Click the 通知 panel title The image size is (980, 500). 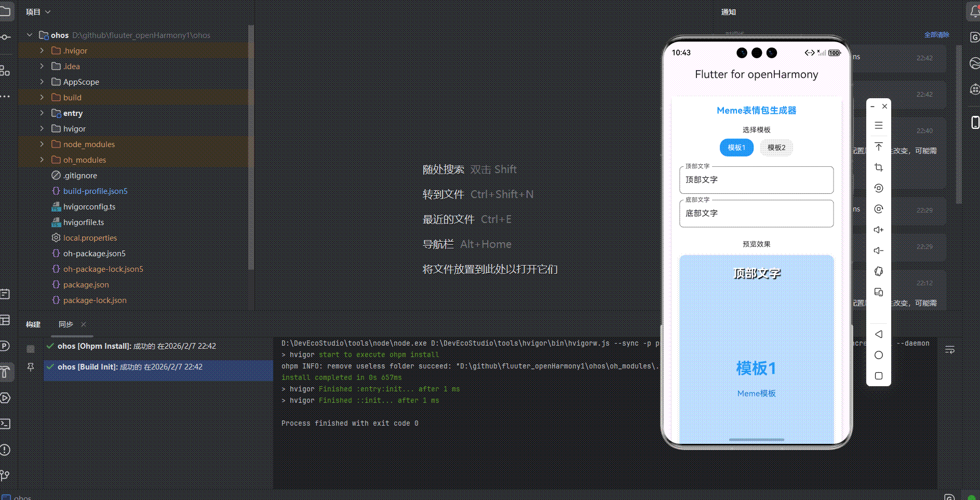728,12
